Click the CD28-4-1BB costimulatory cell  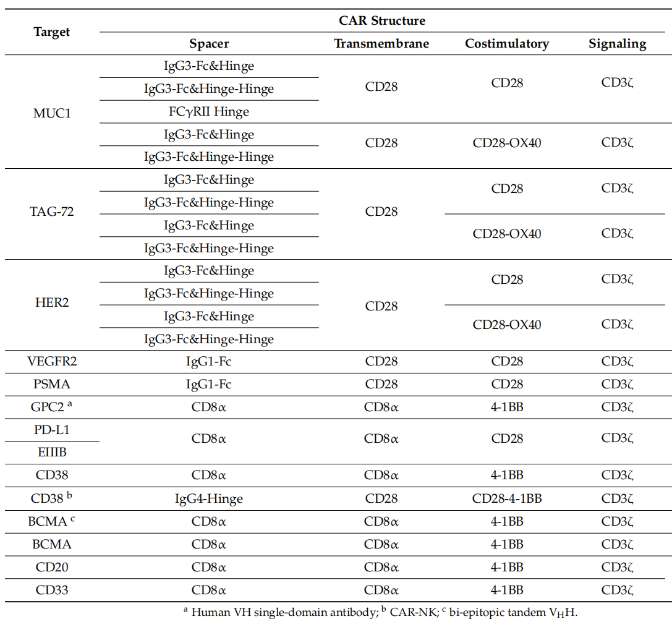(507, 498)
